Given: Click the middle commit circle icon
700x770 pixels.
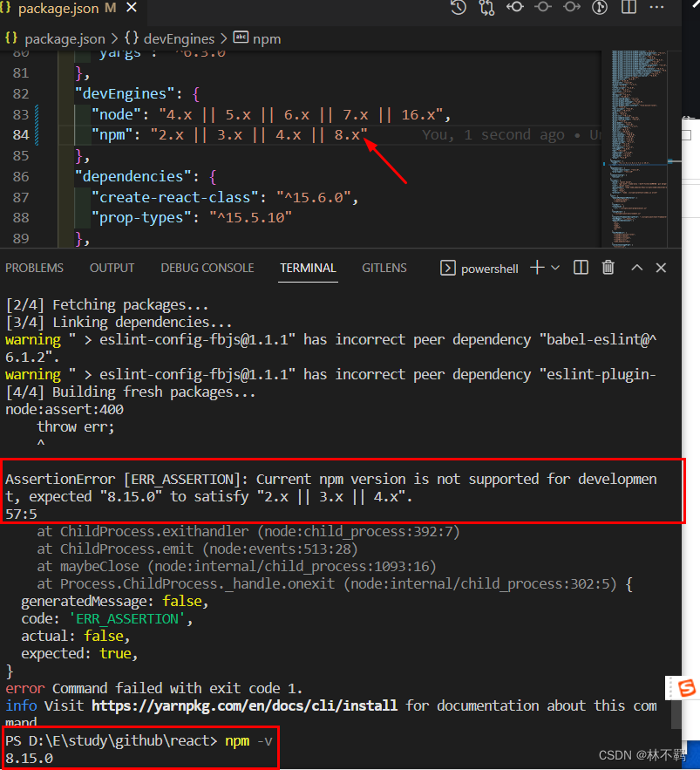Looking at the screenshot, I should tap(543, 7).
